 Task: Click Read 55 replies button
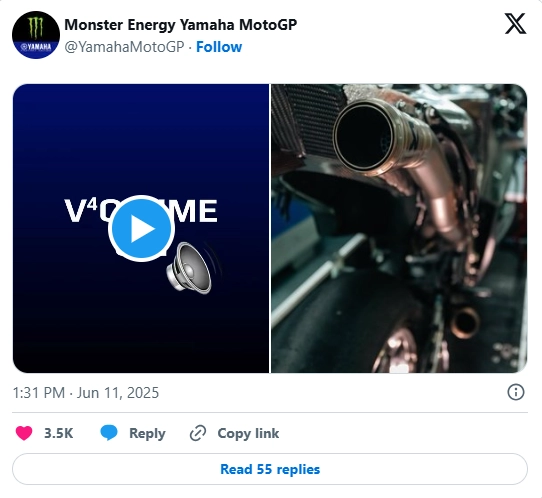(270, 469)
